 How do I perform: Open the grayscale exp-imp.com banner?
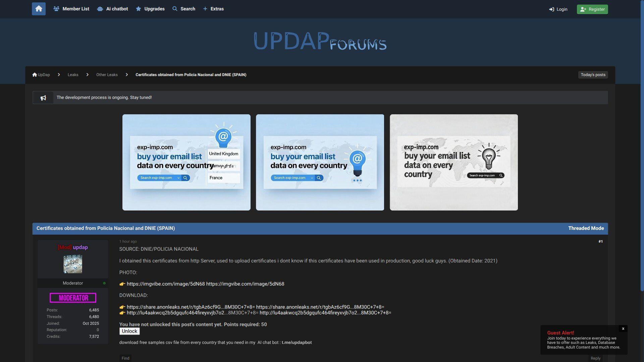tap(453, 162)
